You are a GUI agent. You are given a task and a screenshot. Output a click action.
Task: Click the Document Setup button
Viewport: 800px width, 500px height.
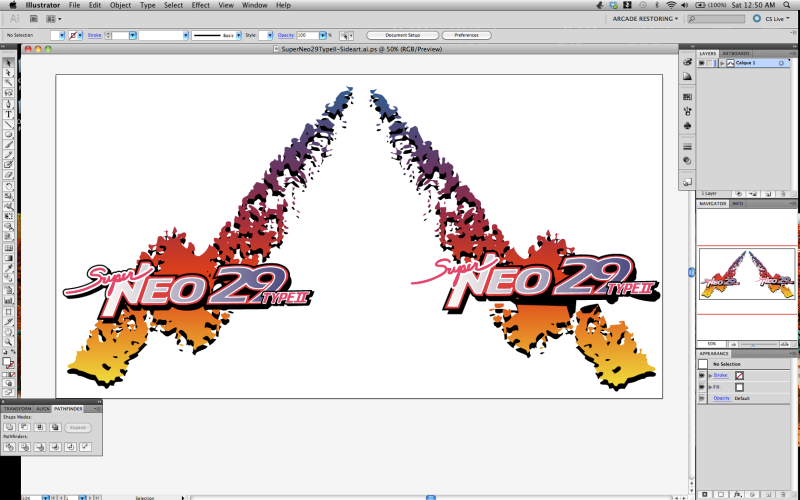403,35
